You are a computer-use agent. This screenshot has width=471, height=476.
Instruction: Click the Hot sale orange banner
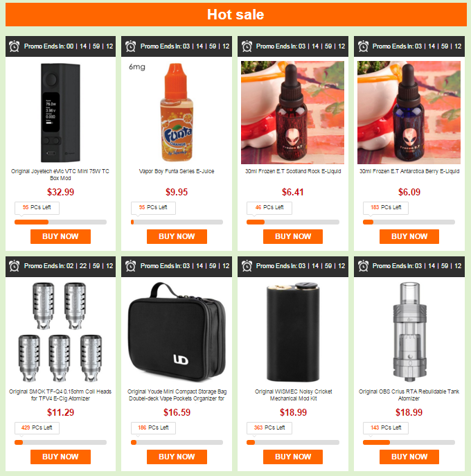coord(235,15)
